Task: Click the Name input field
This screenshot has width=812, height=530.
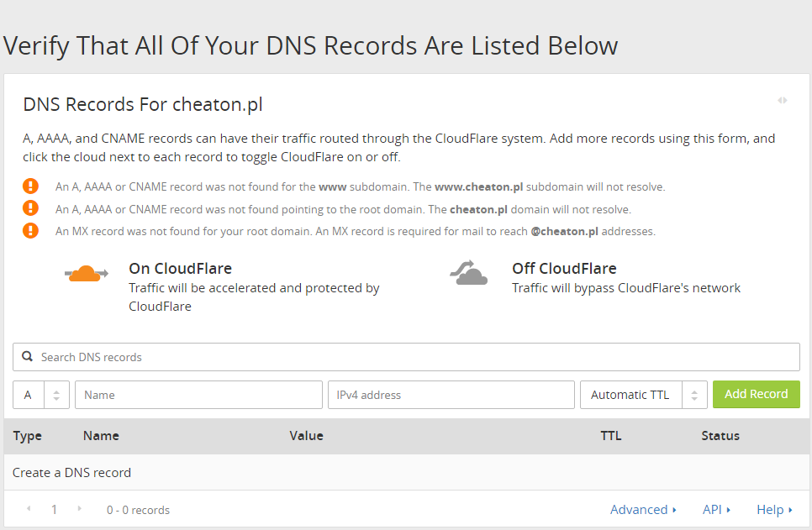Action: pyautogui.click(x=198, y=395)
